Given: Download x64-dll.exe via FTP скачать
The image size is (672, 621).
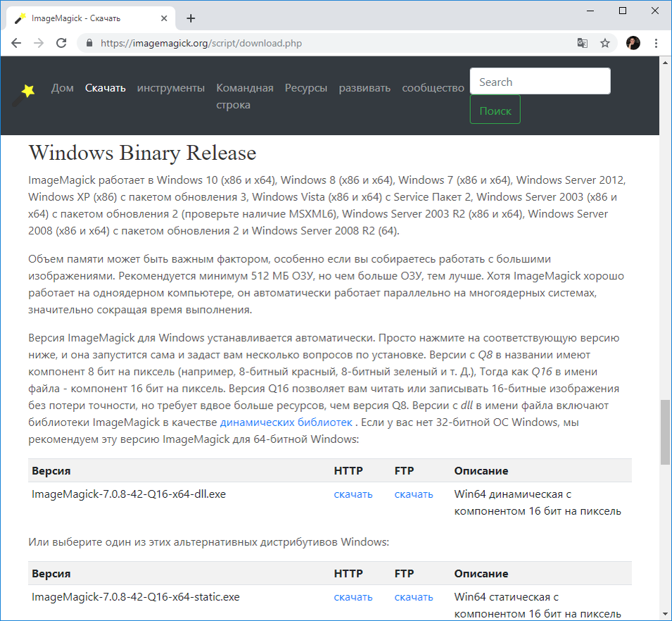Looking at the screenshot, I should tap(414, 494).
